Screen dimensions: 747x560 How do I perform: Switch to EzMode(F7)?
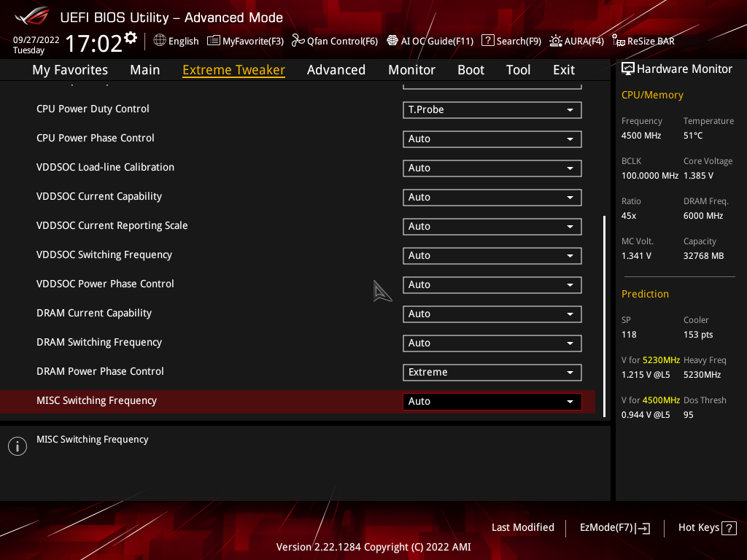click(x=614, y=528)
